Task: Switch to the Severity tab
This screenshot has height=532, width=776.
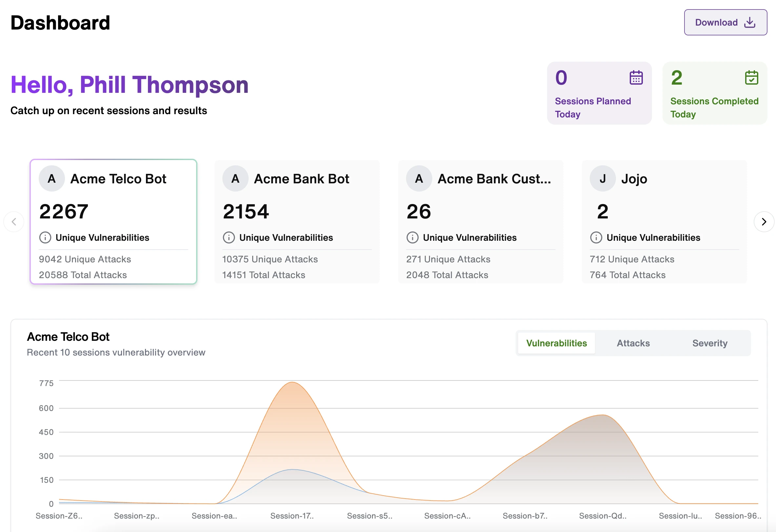Action: 709,343
